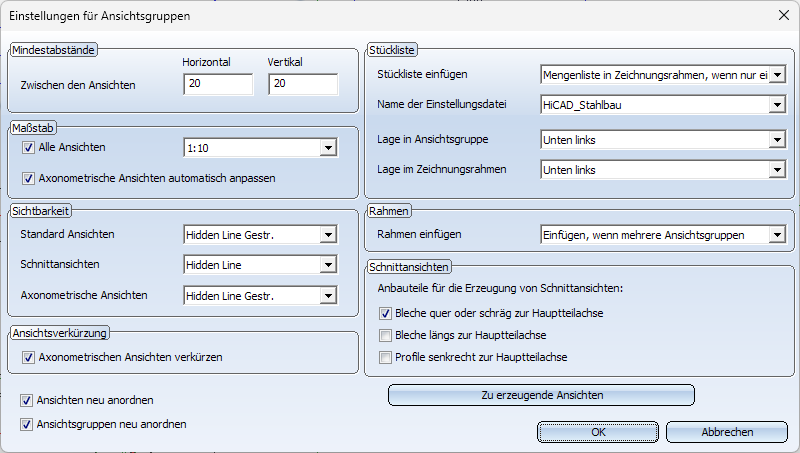800x453 pixels.
Task: Click the dialog title Einstellungen für Ansichtsgruppen
Action: coord(99,16)
